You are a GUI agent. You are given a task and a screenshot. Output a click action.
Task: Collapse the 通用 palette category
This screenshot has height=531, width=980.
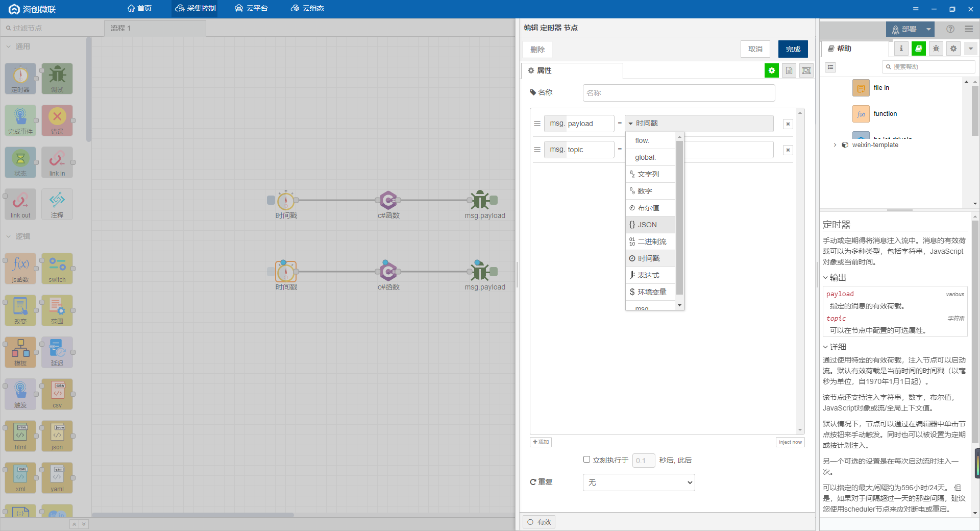pyautogui.click(x=18, y=46)
